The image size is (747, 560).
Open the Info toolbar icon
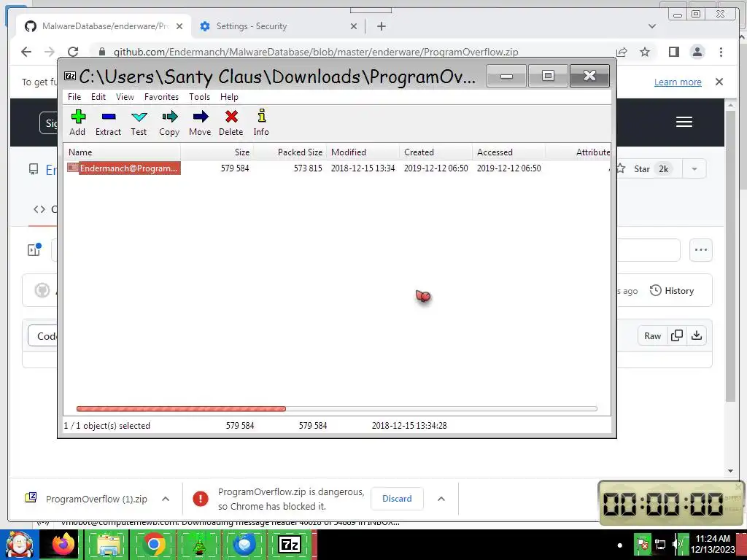[x=261, y=122]
